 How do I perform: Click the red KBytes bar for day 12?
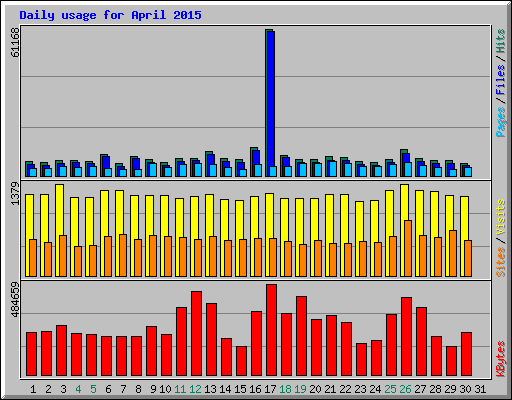(x=196, y=334)
